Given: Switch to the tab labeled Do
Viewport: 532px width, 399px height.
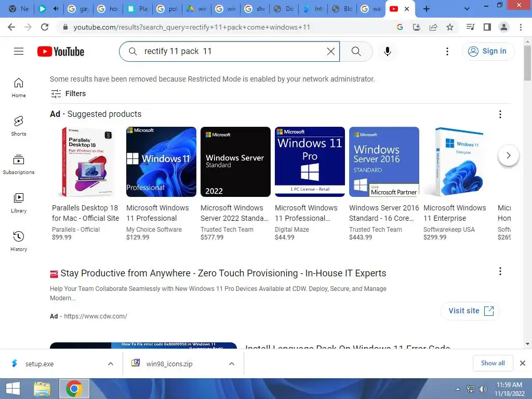Looking at the screenshot, I should [x=284, y=9].
